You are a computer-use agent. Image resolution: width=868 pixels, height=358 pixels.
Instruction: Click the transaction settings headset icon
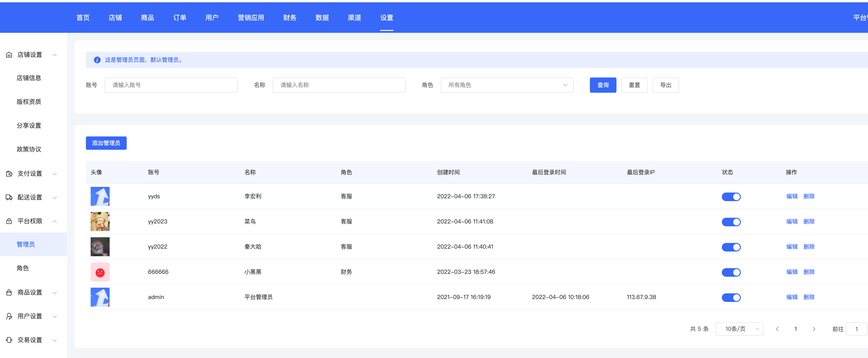pos(9,340)
